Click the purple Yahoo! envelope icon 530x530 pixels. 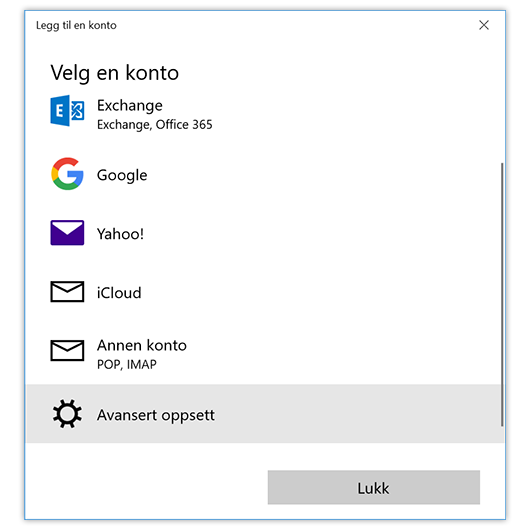click(x=67, y=233)
